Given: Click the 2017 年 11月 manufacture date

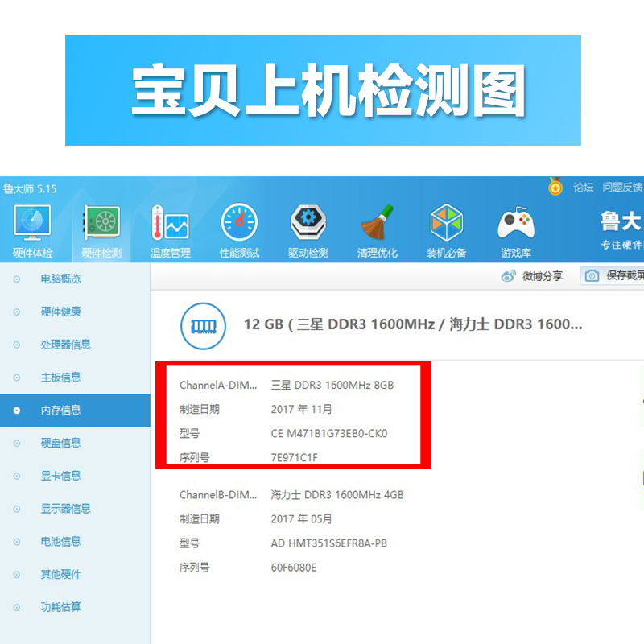Looking at the screenshot, I should pyautogui.click(x=301, y=410).
